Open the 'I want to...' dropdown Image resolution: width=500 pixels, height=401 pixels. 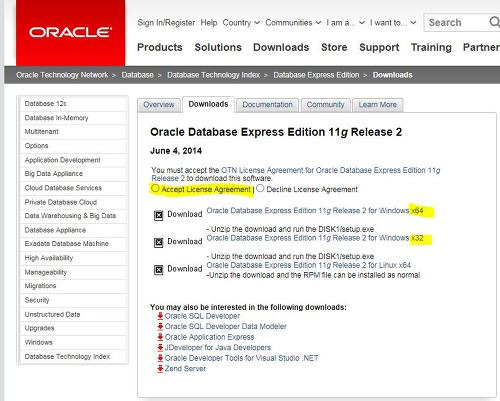tap(393, 23)
